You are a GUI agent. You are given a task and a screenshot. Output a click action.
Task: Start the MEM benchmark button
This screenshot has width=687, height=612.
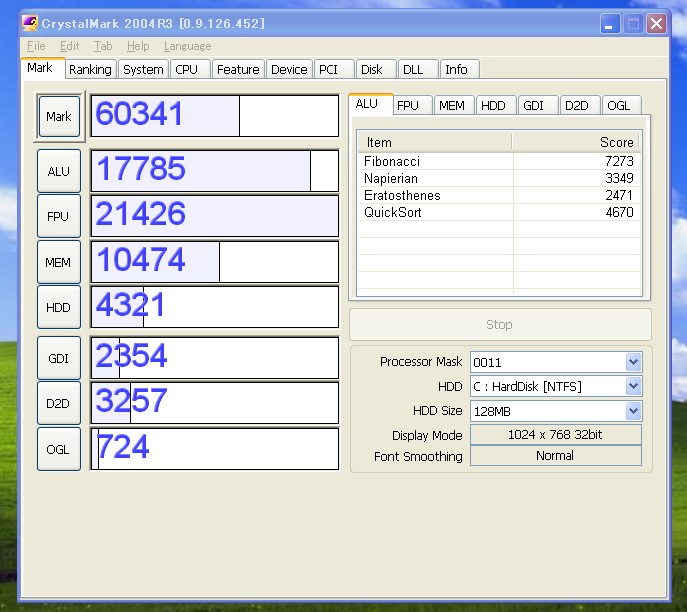59,262
